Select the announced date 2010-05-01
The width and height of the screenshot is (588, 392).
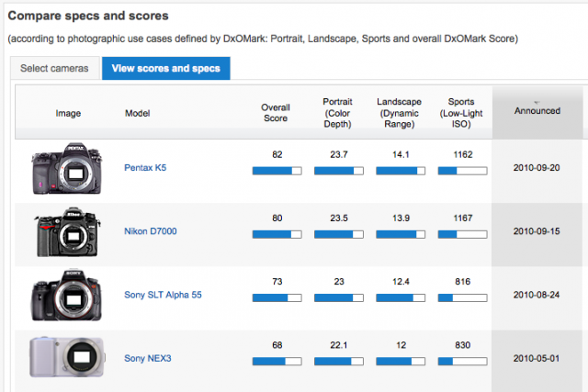point(537,358)
